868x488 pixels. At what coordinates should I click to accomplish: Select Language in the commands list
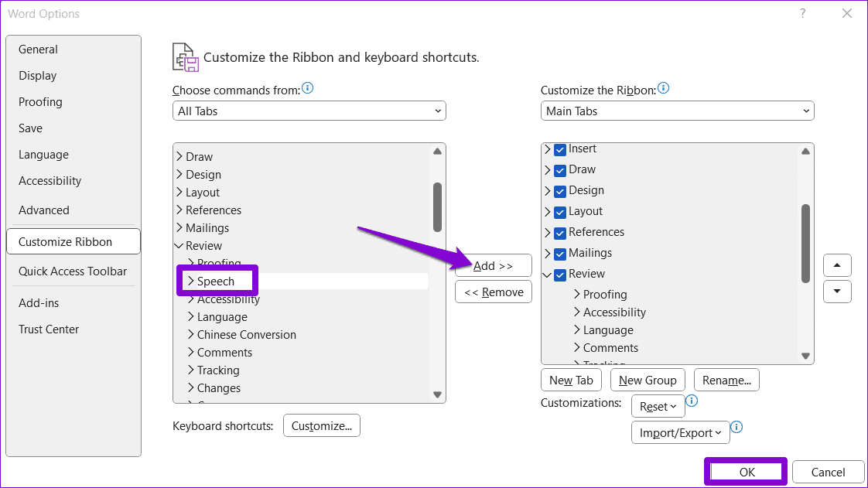pos(222,317)
